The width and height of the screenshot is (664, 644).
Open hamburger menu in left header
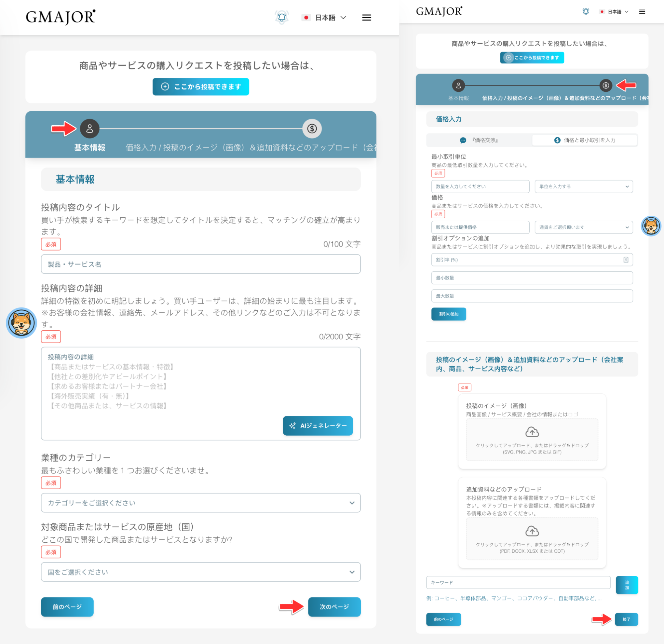(367, 18)
